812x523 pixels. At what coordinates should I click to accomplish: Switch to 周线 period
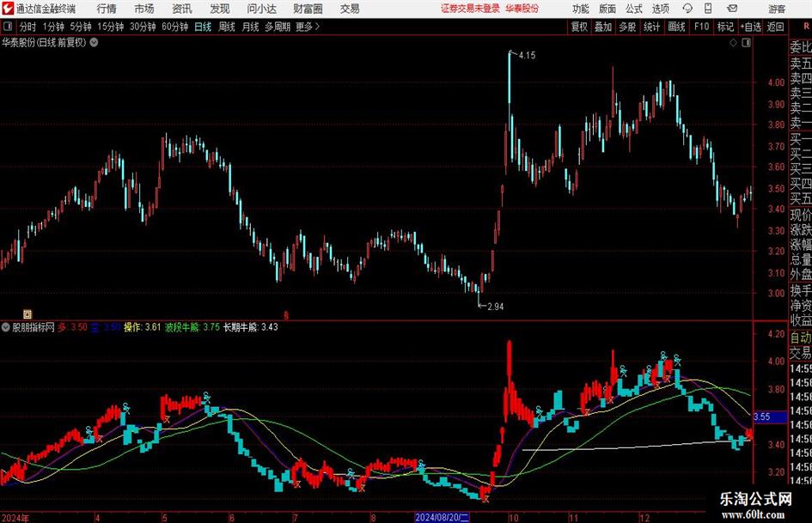[x=227, y=27]
